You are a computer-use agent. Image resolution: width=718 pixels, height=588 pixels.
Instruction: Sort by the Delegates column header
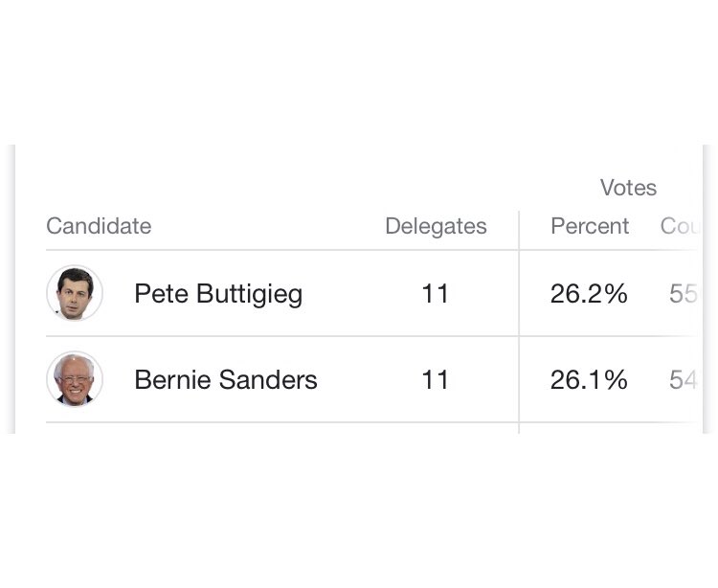[x=436, y=226]
